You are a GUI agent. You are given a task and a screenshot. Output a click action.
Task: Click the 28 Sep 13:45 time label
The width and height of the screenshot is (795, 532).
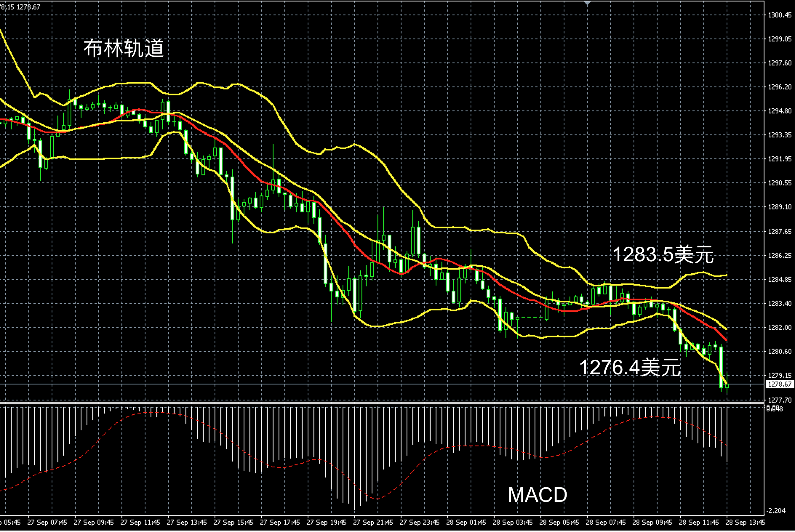pos(745,522)
